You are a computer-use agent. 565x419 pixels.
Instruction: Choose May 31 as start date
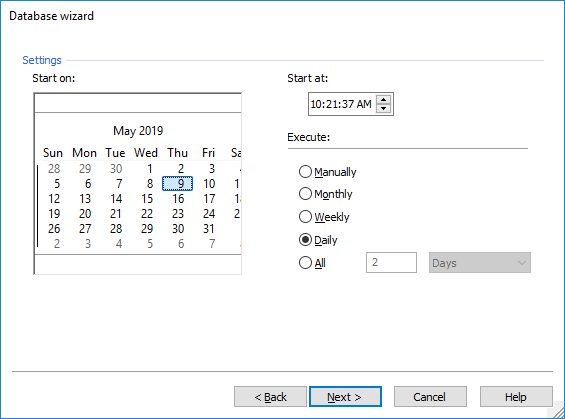209,229
